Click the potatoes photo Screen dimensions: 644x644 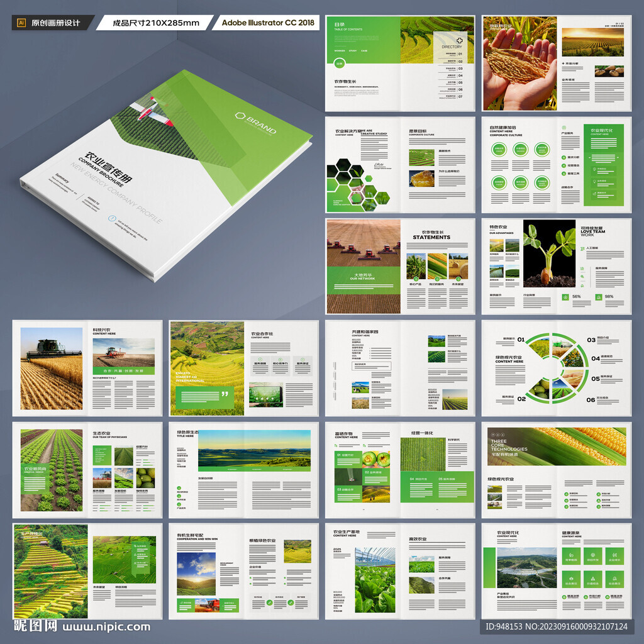click(x=609, y=71)
